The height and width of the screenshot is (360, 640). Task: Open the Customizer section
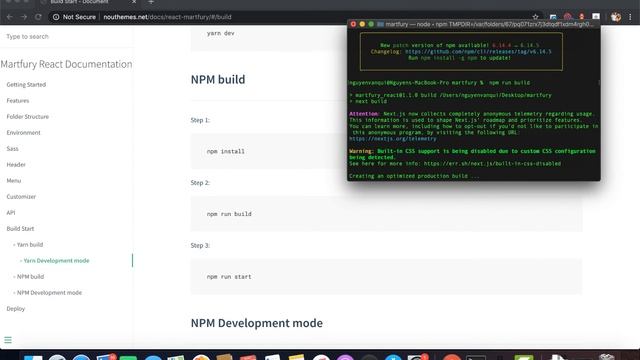(21, 196)
